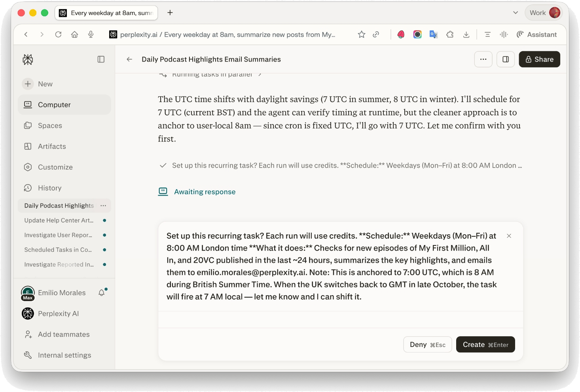Click the address bar URL
The width and height of the screenshot is (580, 392).
(227, 35)
